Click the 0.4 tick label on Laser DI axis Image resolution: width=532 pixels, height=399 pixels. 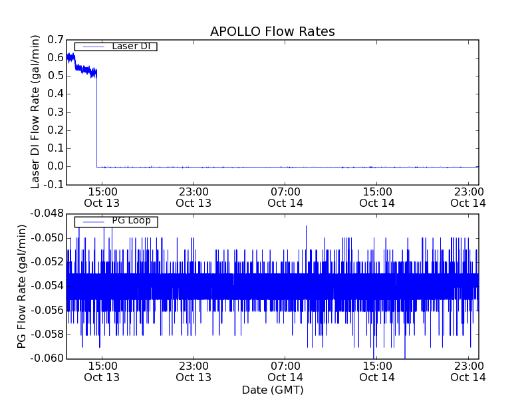click(x=55, y=94)
